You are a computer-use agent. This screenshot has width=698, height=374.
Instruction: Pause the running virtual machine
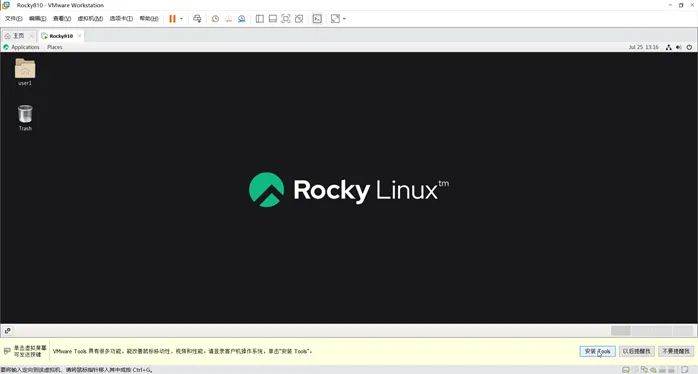[172, 19]
